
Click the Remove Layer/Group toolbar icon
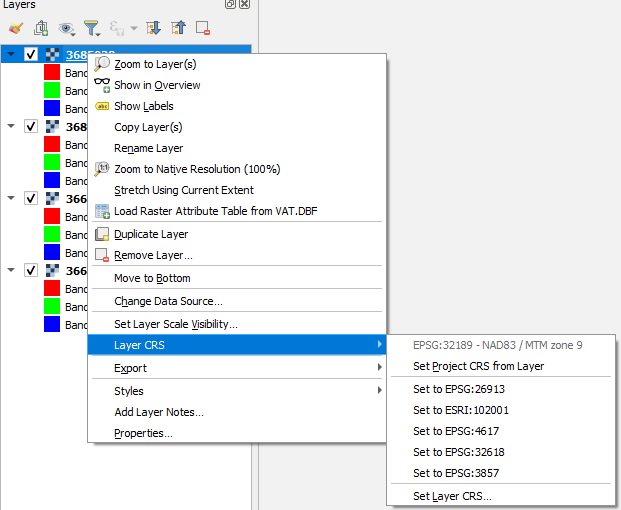coord(203,28)
